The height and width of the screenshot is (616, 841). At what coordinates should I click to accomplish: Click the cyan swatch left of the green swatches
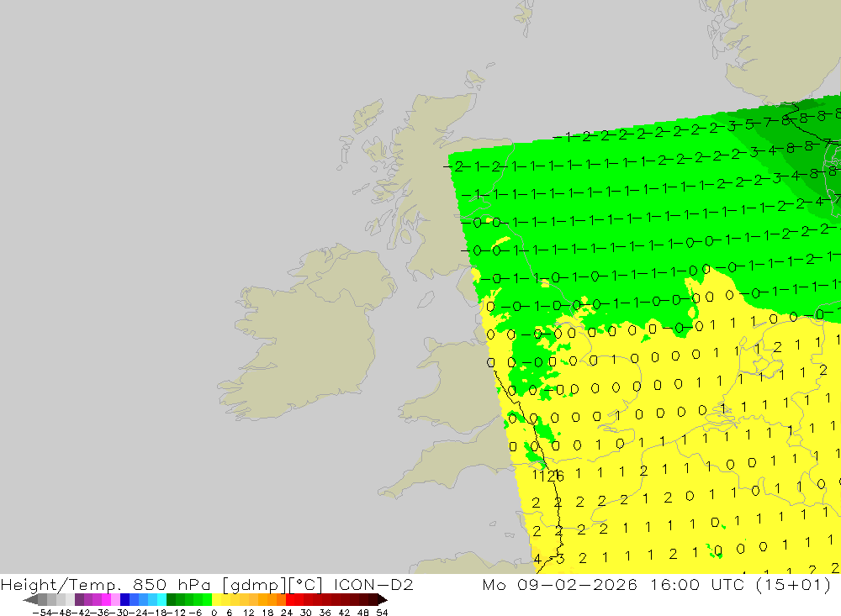pyautogui.click(x=161, y=600)
